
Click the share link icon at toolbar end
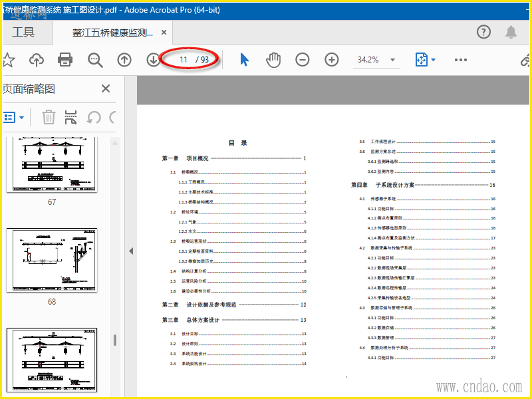pos(525,60)
